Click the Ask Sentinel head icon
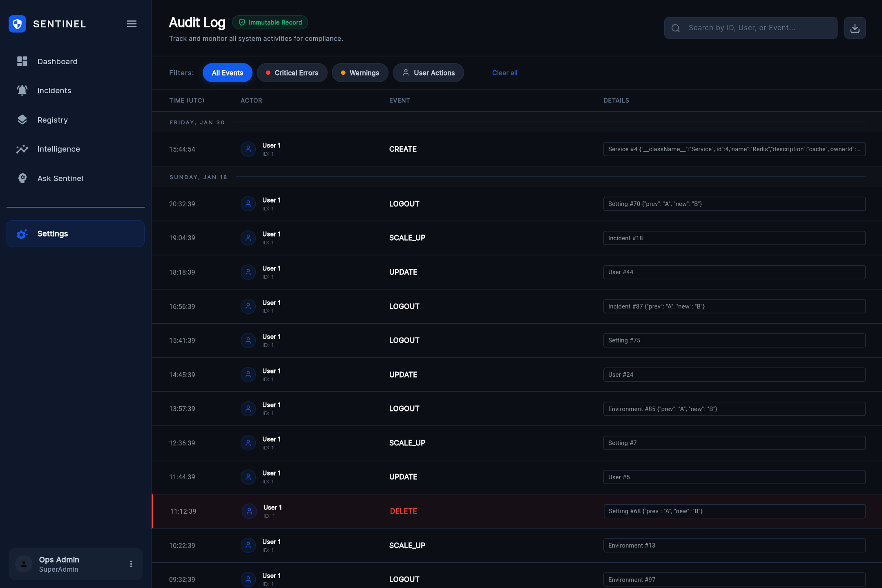Image resolution: width=882 pixels, height=588 pixels. (22, 178)
